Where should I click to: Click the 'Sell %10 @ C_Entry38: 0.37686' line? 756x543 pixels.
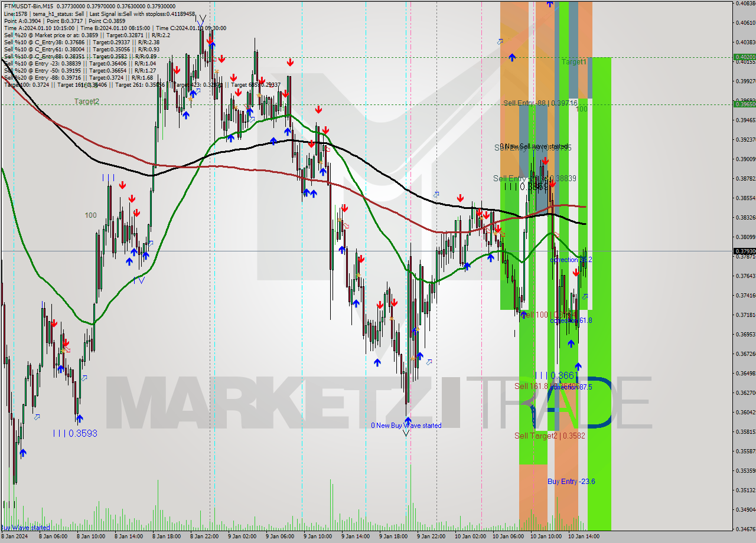pos(81,42)
